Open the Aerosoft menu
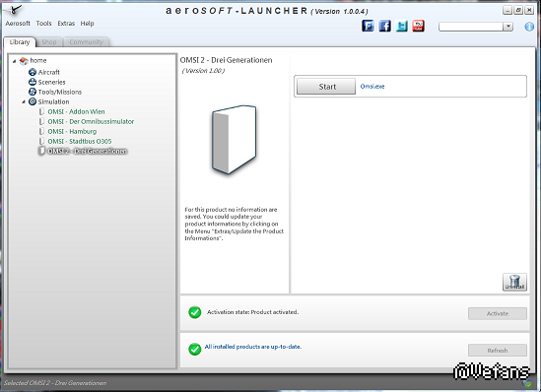Screen dimensions: 541x392 click(18, 24)
